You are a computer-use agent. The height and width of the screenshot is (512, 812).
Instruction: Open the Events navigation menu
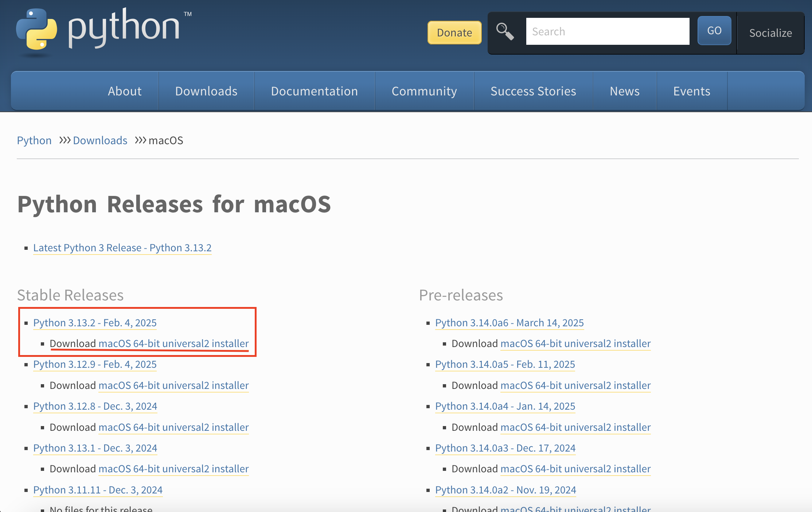692,91
